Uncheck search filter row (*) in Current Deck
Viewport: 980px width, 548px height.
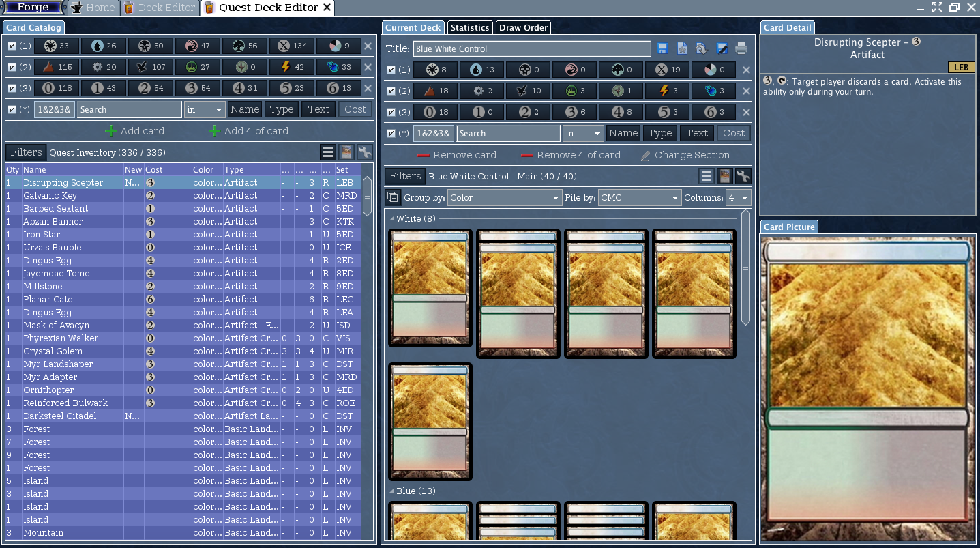[x=391, y=134]
